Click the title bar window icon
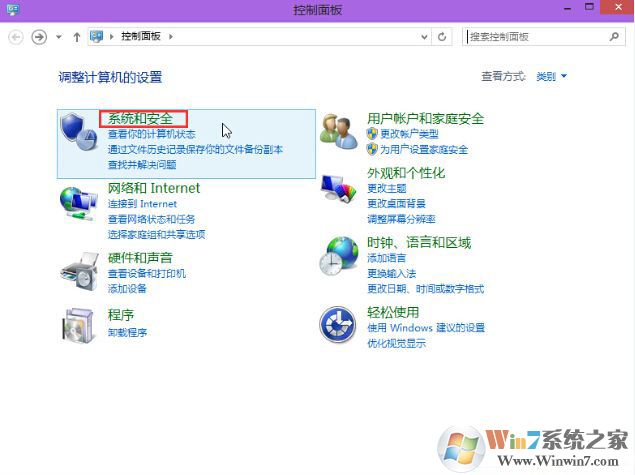Screen dimensions: 635x475 (12, 9)
